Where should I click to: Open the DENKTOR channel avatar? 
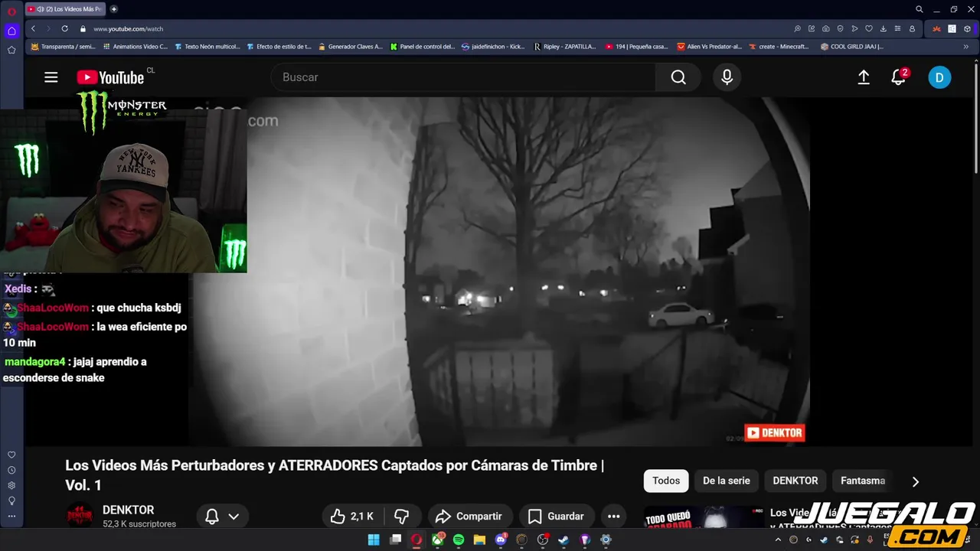pos(80,515)
